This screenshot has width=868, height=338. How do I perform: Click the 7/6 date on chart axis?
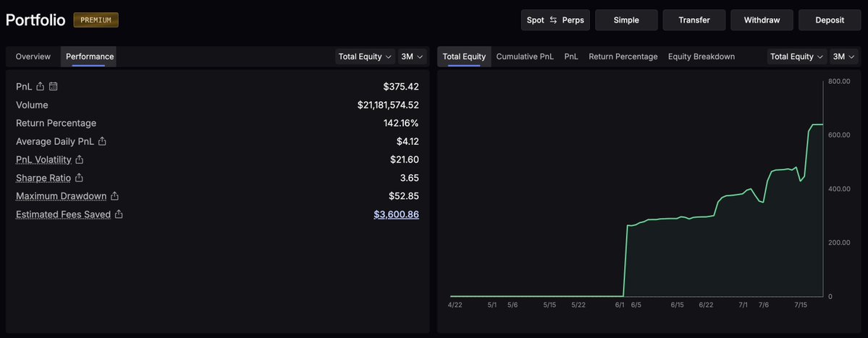click(x=764, y=305)
